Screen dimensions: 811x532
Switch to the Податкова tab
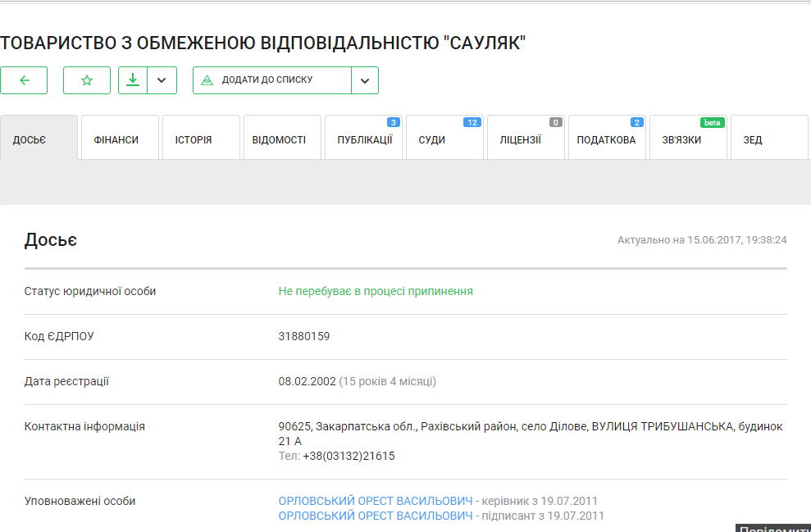(606, 139)
